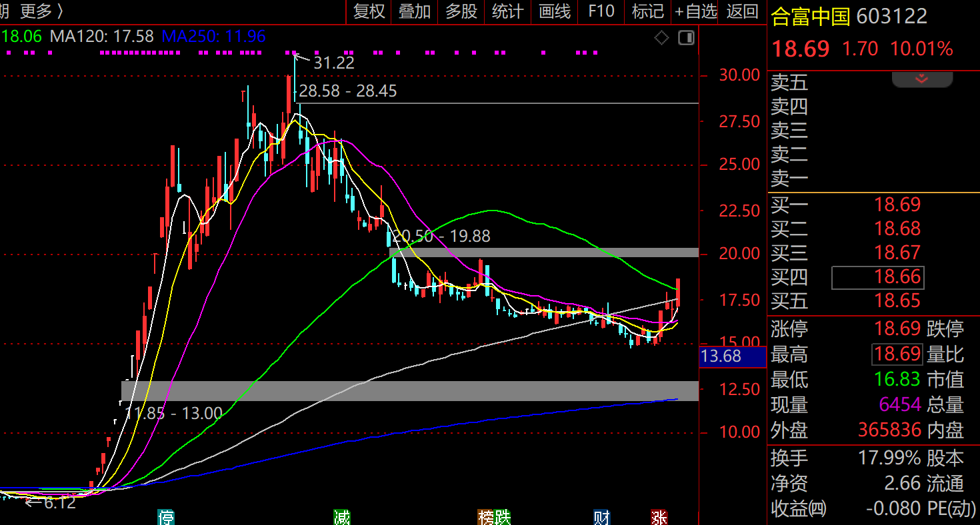Select the 画线 drawing tool
This screenshot has width=980, height=525.
coord(555,11)
